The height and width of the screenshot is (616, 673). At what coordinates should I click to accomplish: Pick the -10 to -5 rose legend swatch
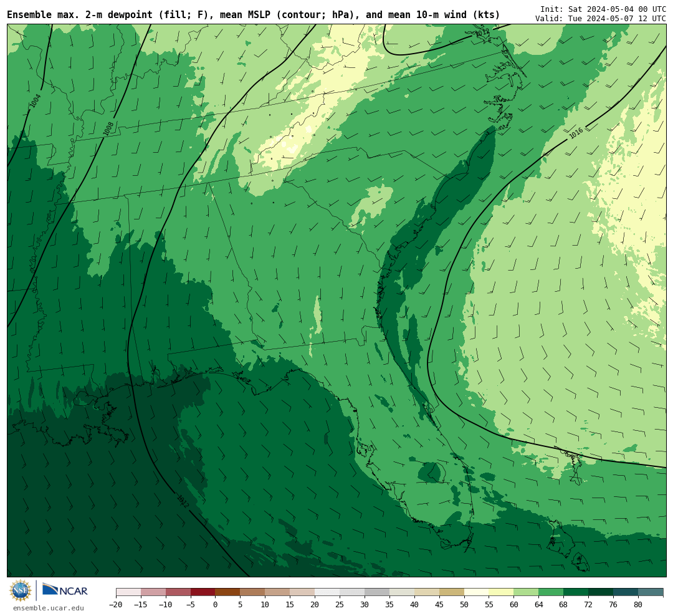(178, 592)
